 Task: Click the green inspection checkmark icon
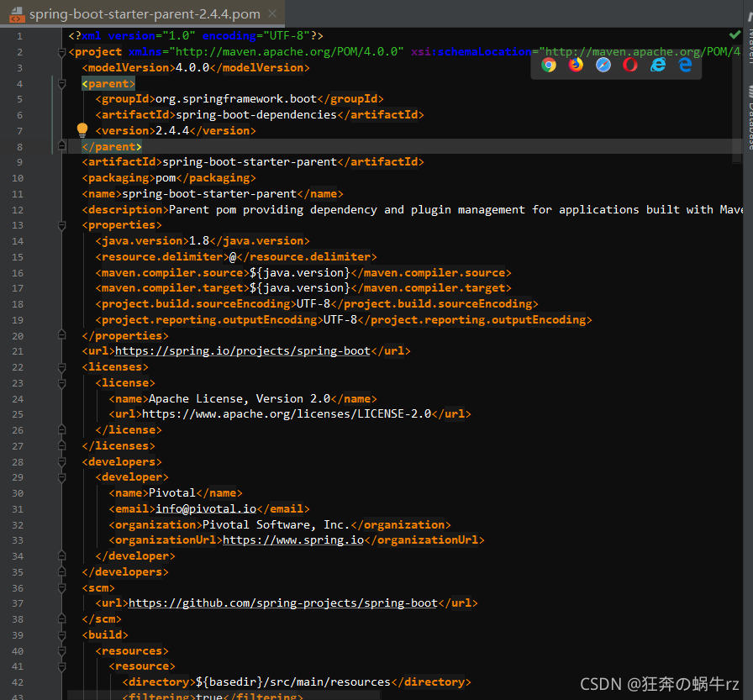(735, 34)
